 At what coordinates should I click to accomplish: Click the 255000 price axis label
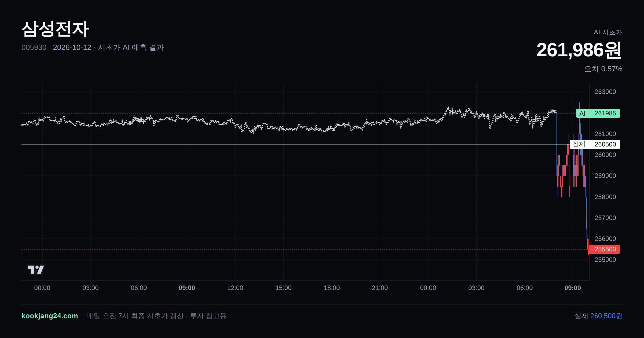605,260
